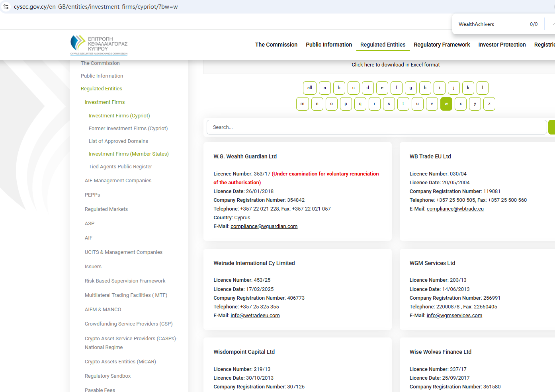Viewport: 555px width, 392px height.
Task: Filter firms by letter 'z'
Action: point(489,104)
